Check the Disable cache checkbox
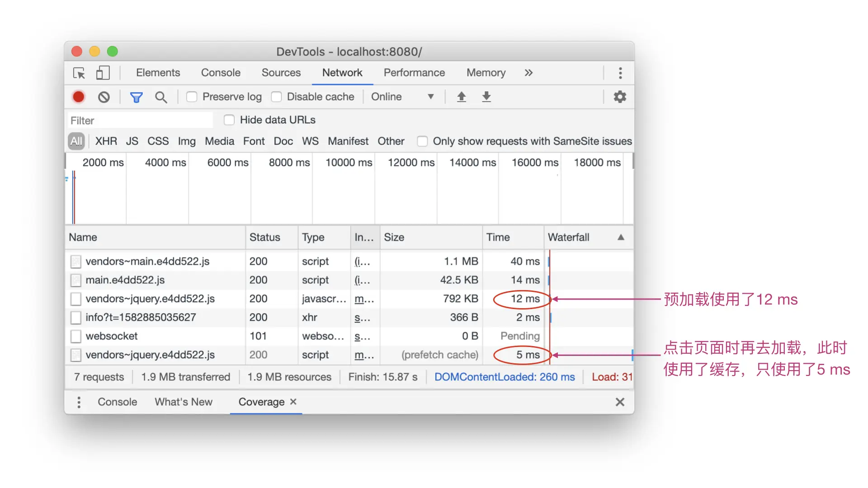Screen dimensions: 868x488 tap(276, 97)
